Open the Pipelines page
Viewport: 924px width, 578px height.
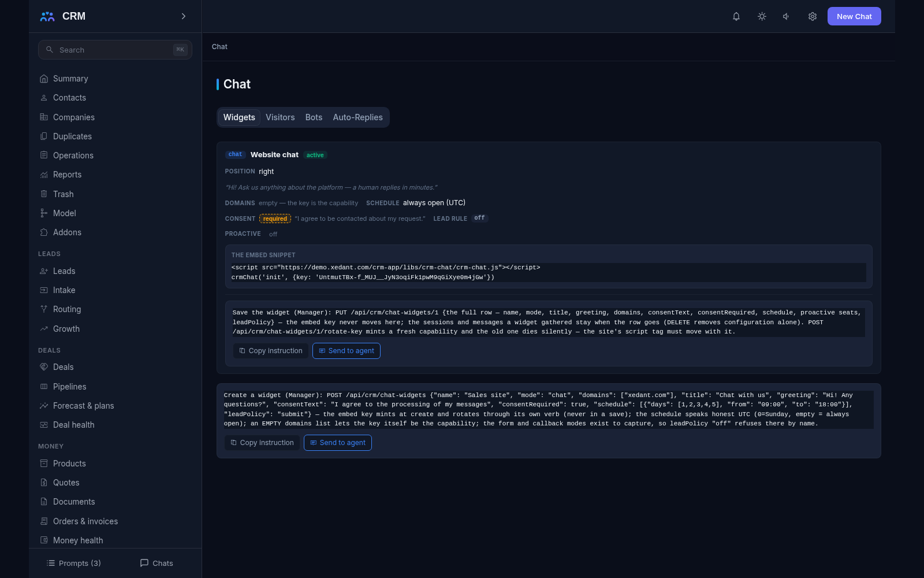(115, 387)
